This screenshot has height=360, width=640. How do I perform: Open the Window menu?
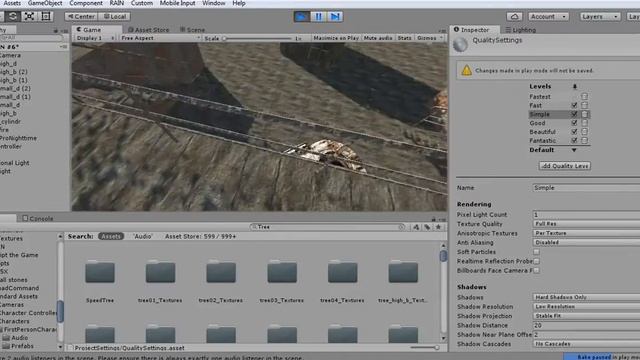pos(213,3)
